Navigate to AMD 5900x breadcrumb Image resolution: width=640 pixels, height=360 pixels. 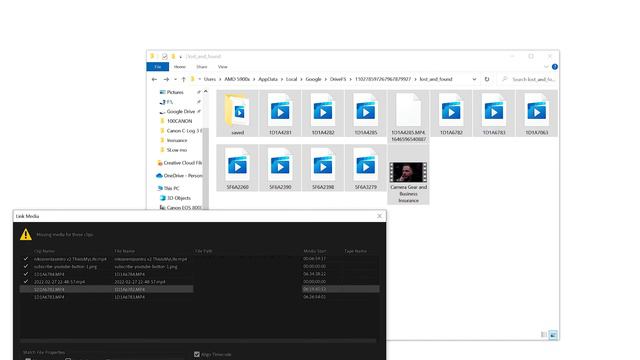[237, 79]
